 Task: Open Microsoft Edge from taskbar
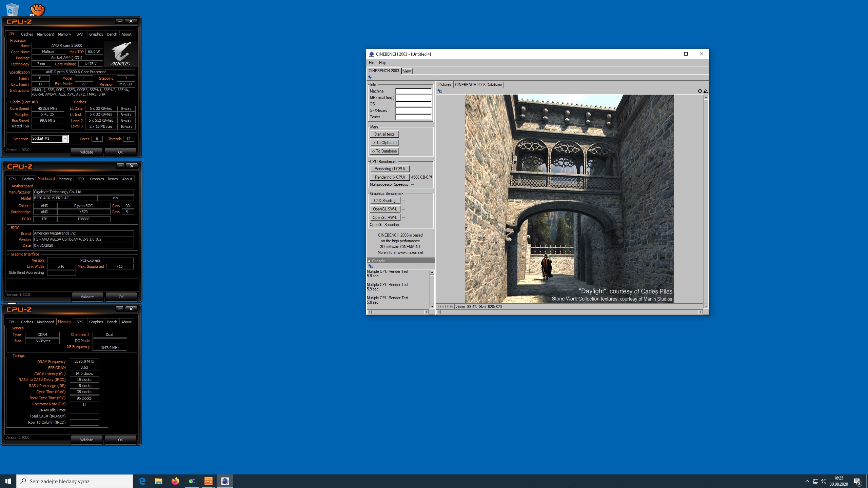pyautogui.click(x=142, y=481)
